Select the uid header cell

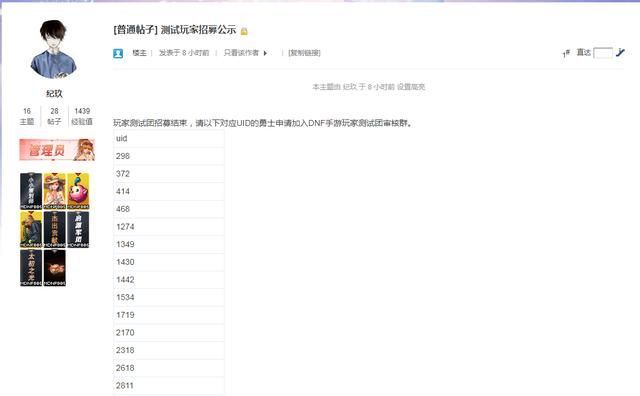(169, 138)
